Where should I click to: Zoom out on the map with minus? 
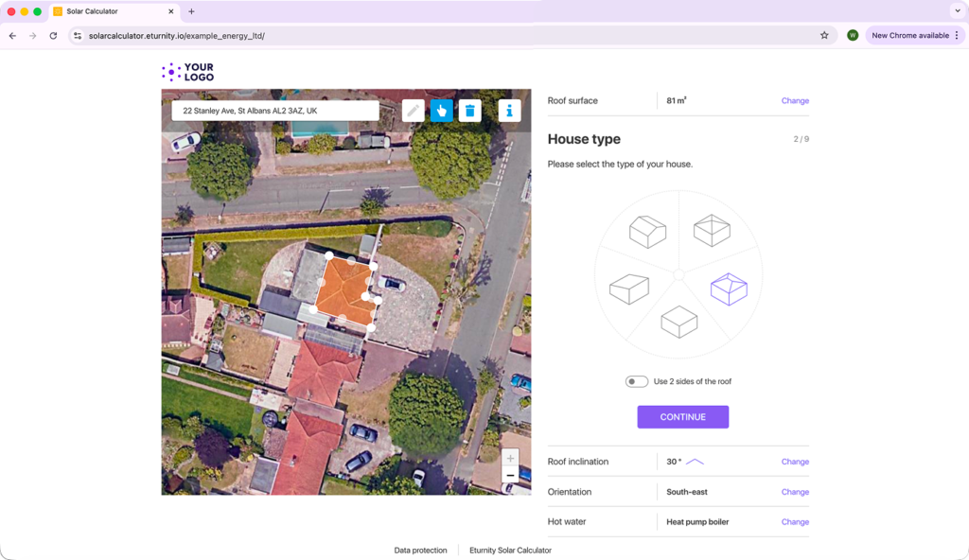(510, 476)
